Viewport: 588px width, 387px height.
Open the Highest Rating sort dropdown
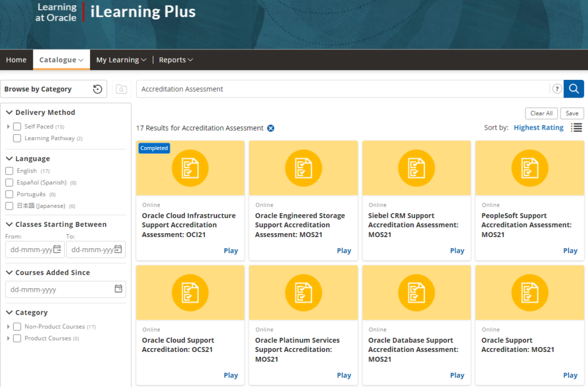pyautogui.click(x=539, y=127)
